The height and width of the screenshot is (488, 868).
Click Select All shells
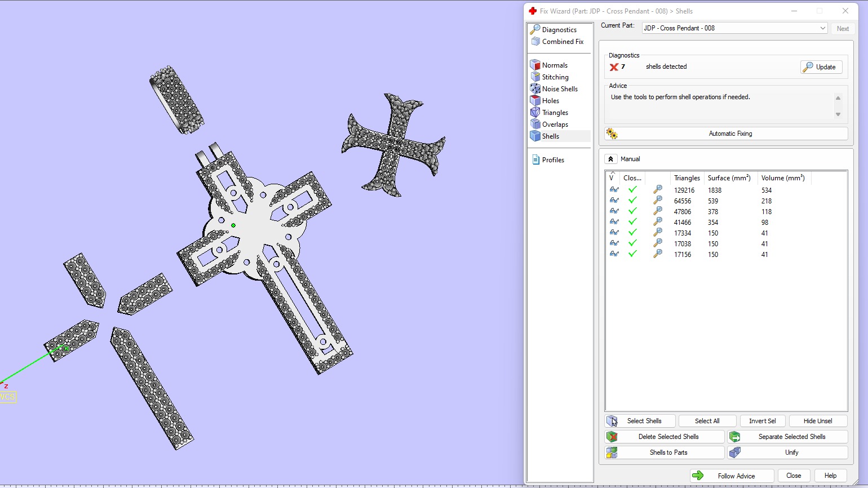707,421
